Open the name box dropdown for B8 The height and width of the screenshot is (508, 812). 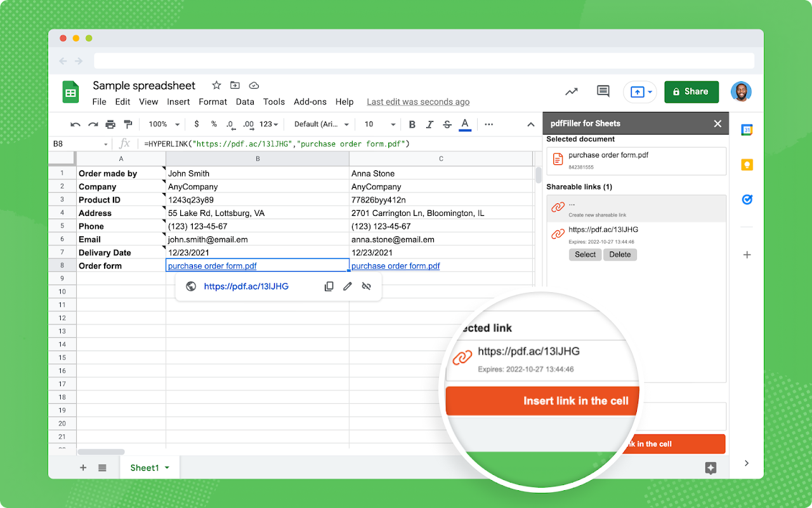[x=106, y=144]
